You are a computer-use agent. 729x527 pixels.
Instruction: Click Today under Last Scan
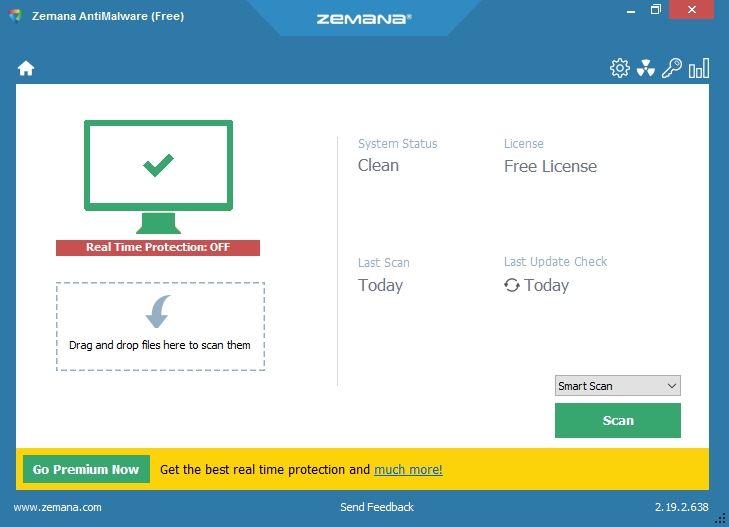click(380, 285)
